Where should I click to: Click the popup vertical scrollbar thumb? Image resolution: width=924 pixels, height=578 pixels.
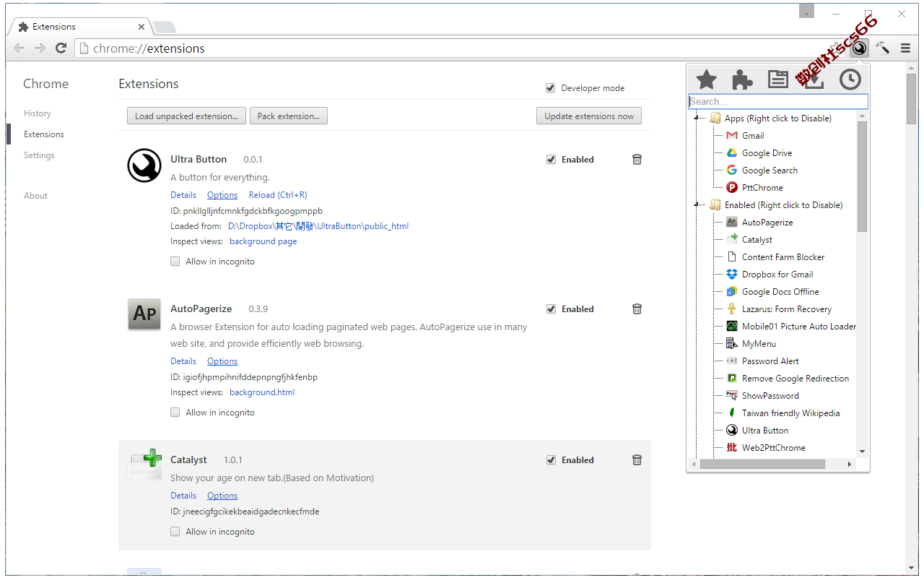click(862, 176)
